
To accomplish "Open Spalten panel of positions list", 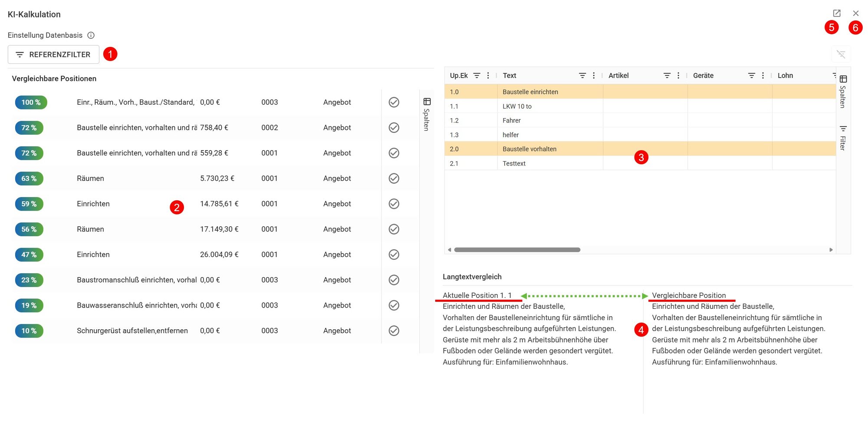I will pyautogui.click(x=427, y=114).
